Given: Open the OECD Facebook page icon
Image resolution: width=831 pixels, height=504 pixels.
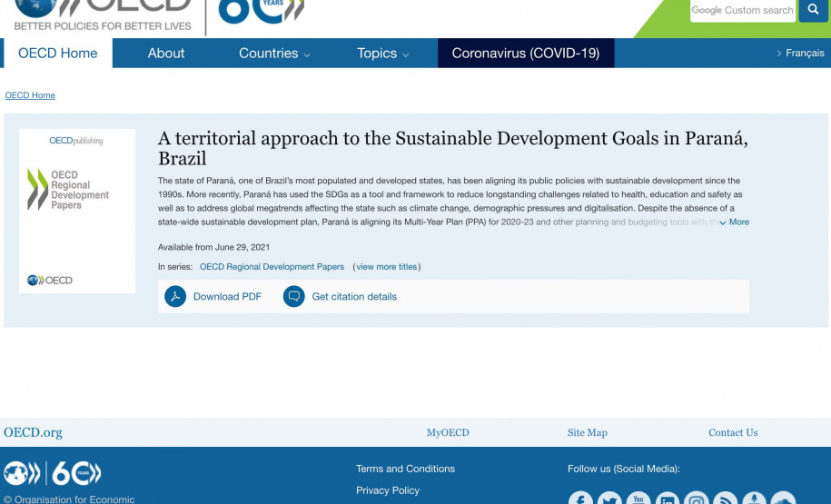Looking at the screenshot, I should tap(581, 499).
